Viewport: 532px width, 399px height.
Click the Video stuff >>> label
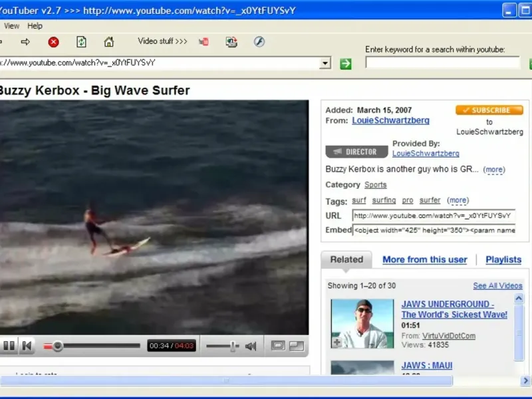pyautogui.click(x=162, y=41)
